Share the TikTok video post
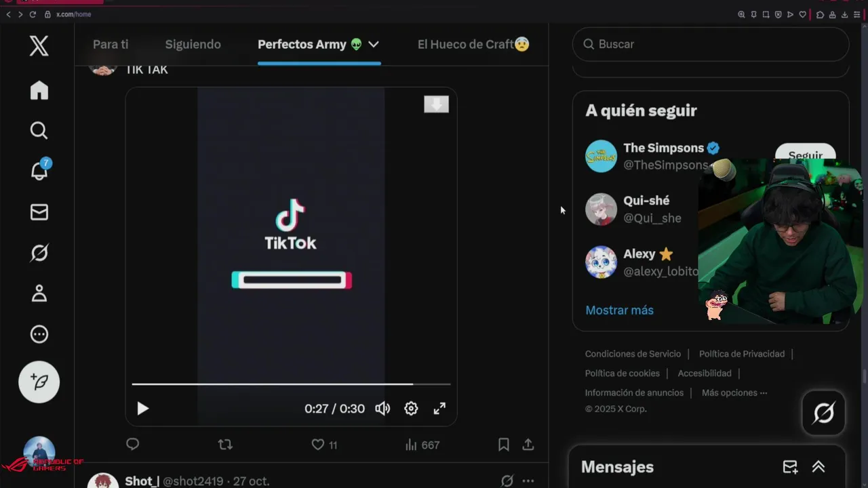 pyautogui.click(x=528, y=445)
